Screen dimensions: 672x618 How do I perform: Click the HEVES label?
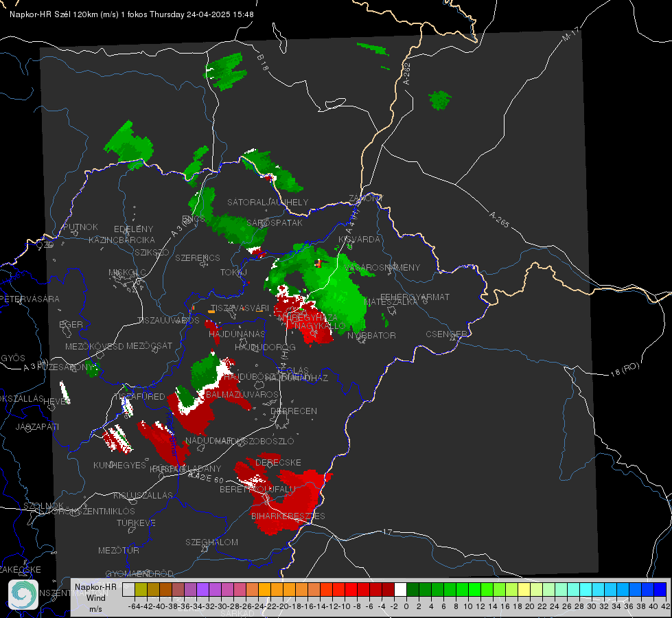coord(57,401)
